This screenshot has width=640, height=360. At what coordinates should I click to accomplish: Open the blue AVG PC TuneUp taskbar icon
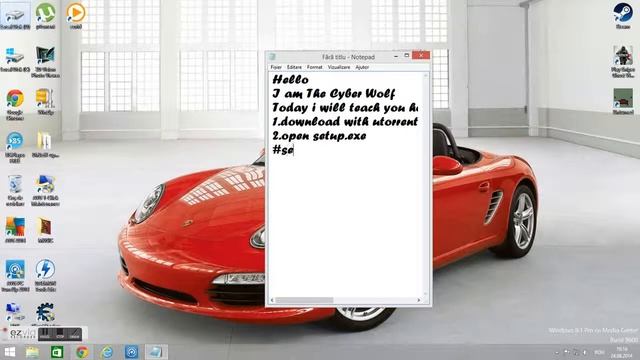click(x=131, y=352)
